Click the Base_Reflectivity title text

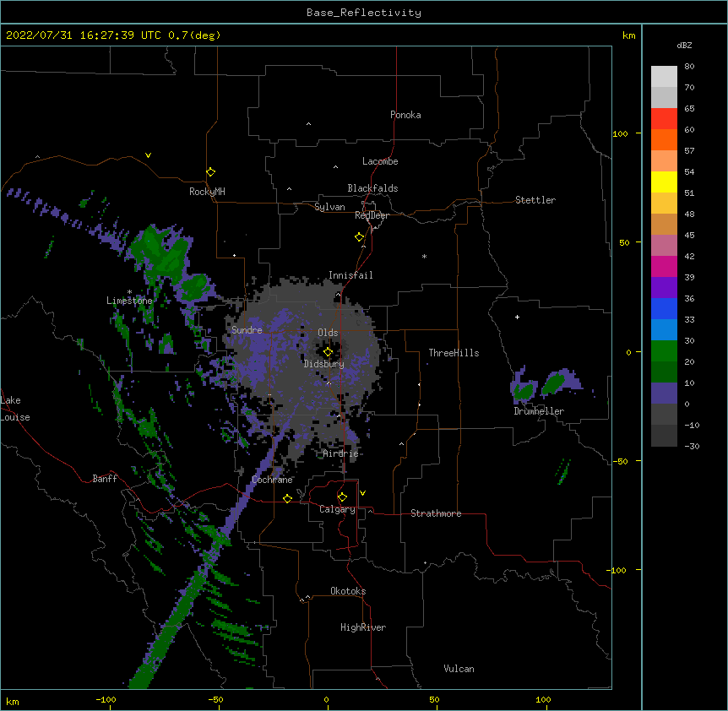tap(364, 13)
